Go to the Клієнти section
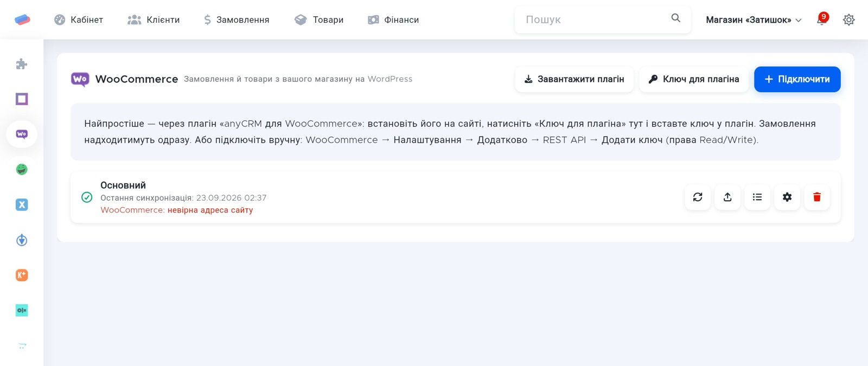The image size is (868, 366). point(154,20)
